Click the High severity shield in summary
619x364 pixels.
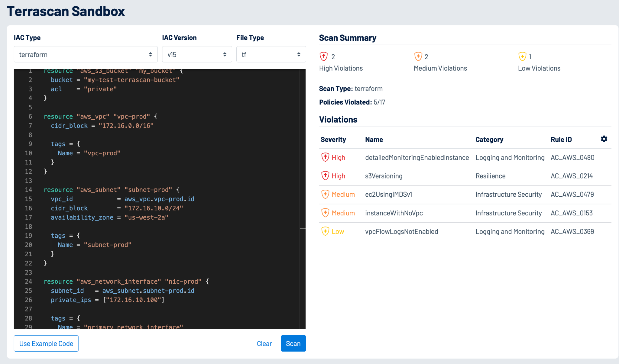click(324, 56)
